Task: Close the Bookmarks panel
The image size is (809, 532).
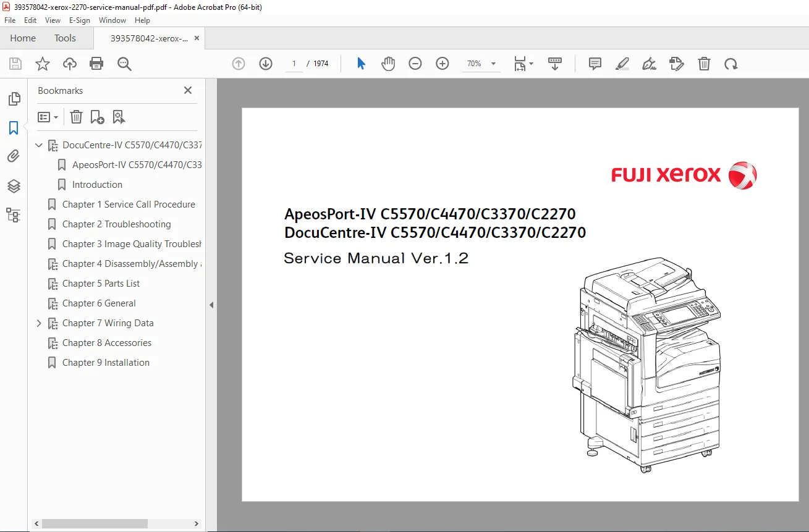Action: (x=188, y=90)
